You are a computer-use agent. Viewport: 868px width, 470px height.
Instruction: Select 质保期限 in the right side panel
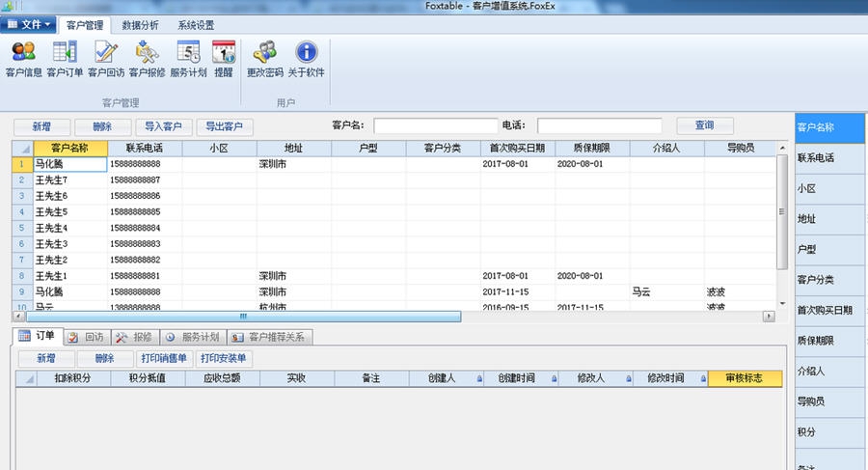pyautogui.click(x=829, y=341)
